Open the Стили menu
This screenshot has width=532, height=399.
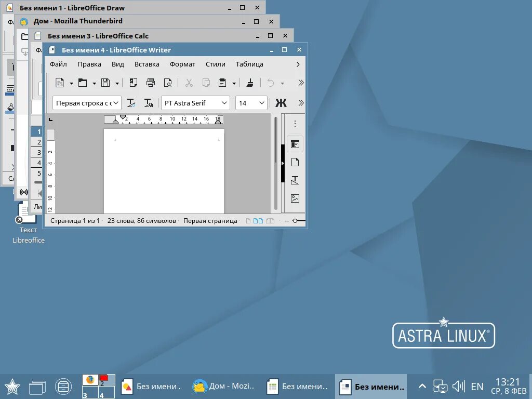coord(216,64)
